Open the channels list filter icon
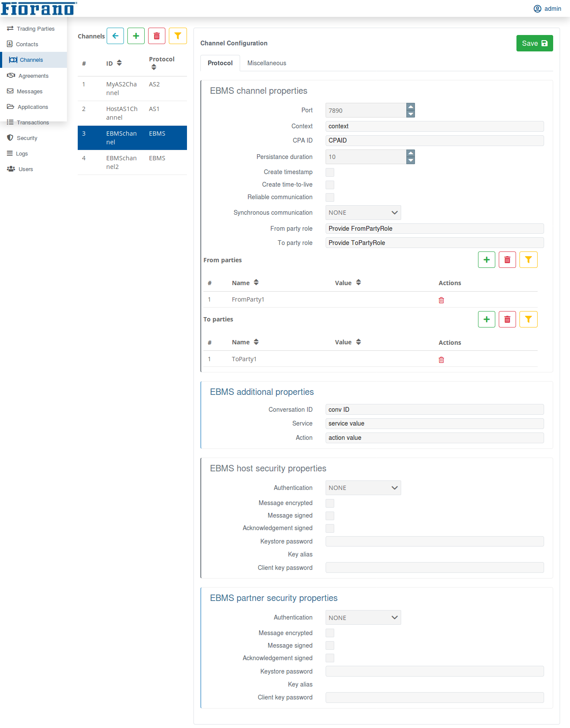570x728 pixels. (x=177, y=36)
